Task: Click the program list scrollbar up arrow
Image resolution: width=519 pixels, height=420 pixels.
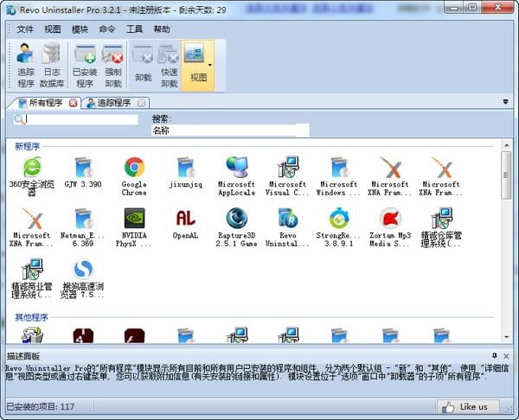Action: pyautogui.click(x=506, y=145)
